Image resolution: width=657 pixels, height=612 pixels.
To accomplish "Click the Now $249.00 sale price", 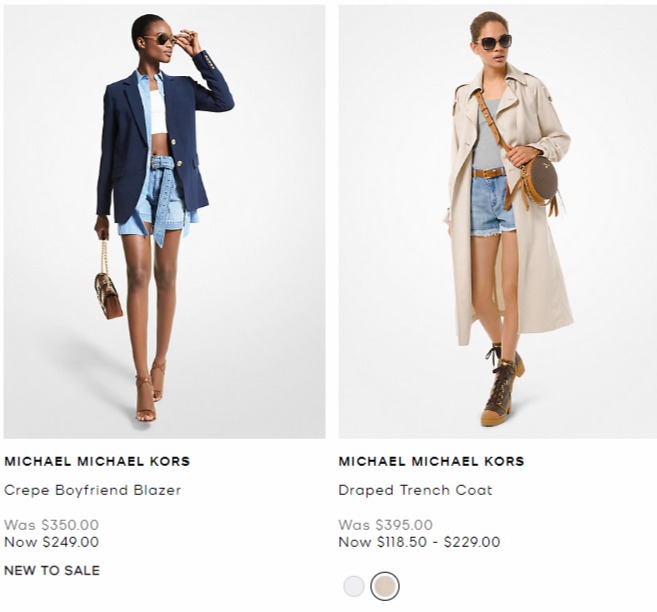I will pos(52,542).
